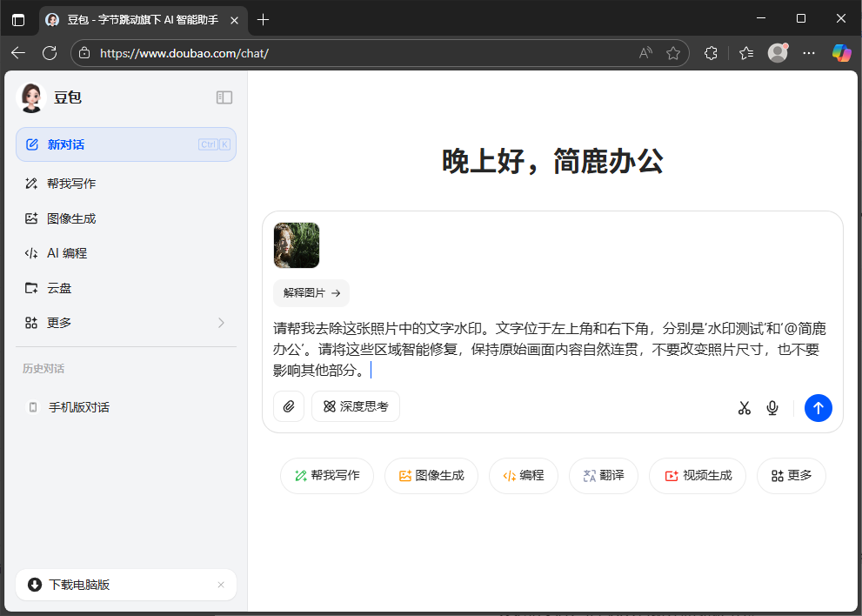Open 视频生成 from the suggestion chips
The image size is (862, 616).
pyautogui.click(x=697, y=476)
